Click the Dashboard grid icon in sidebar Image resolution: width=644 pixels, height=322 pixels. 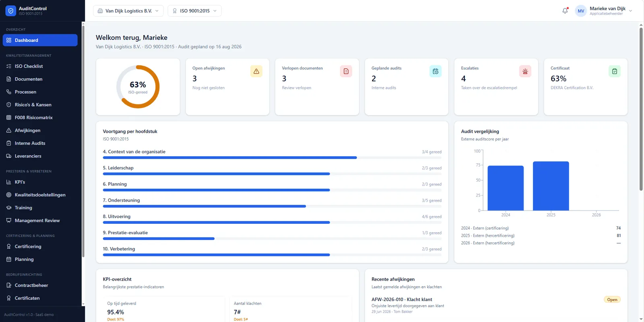9,40
